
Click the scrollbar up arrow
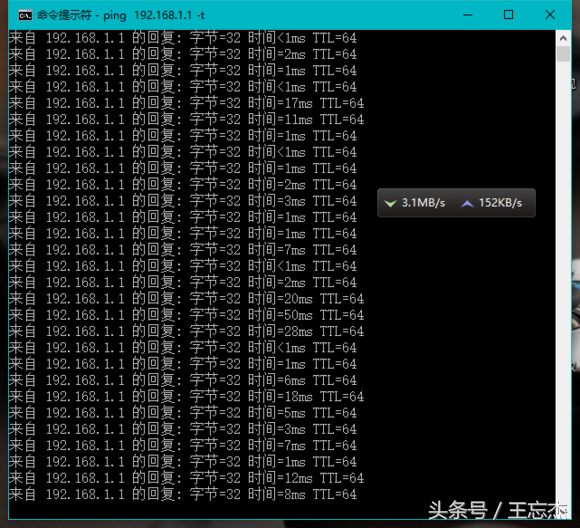[x=563, y=38]
